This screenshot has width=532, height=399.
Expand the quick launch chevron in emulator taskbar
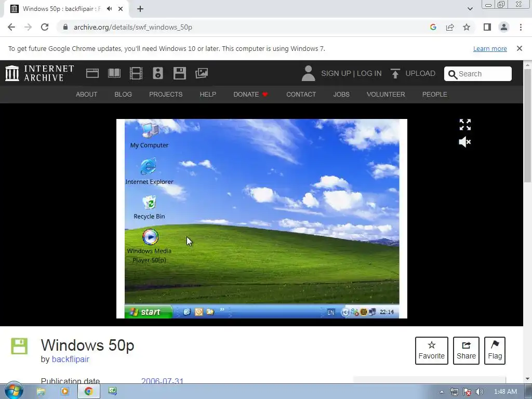click(x=222, y=310)
